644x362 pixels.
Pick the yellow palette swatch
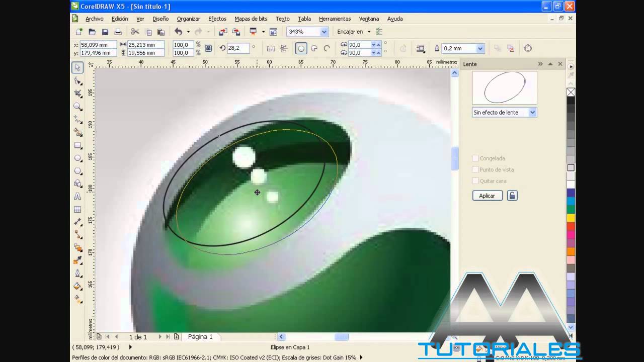tap(571, 218)
